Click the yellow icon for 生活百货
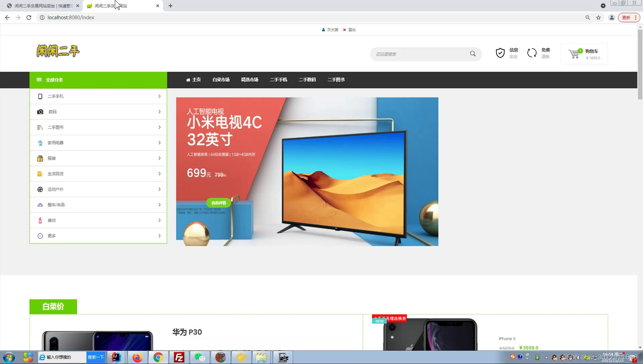 [x=40, y=174]
